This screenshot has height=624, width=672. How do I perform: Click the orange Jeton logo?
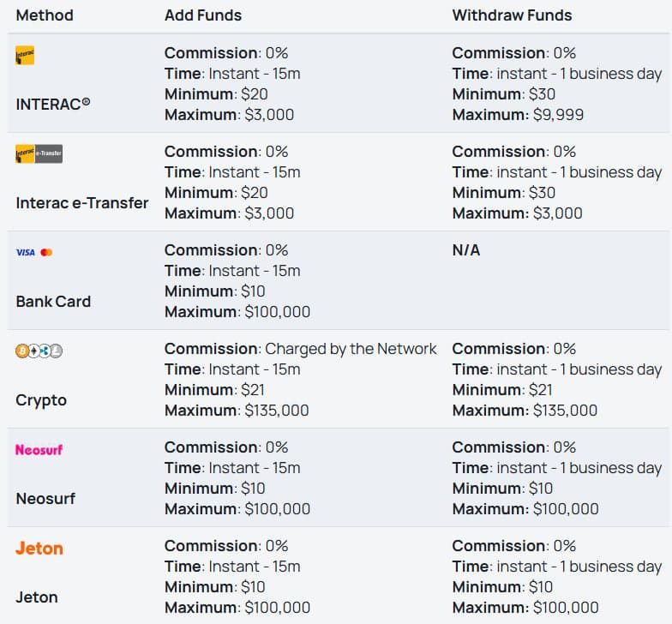pos(39,549)
